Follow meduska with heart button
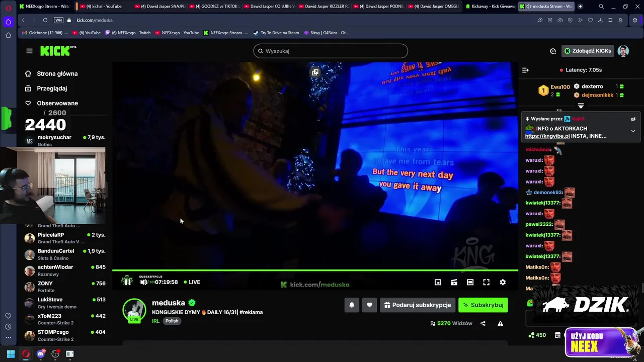The height and width of the screenshot is (362, 644). pyautogui.click(x=369, y=305)
